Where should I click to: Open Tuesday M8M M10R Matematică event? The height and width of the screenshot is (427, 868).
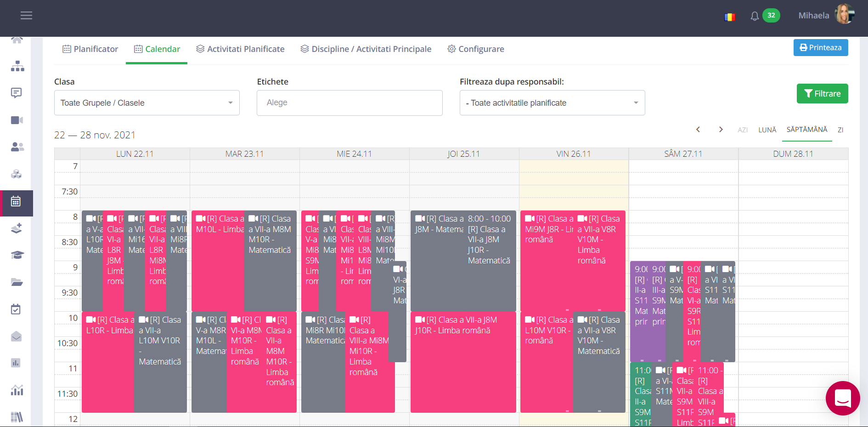click(x=270, y=261)
